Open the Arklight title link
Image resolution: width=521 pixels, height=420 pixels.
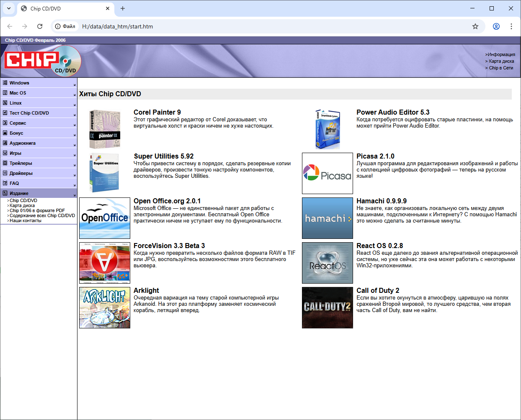coord(146,290)
